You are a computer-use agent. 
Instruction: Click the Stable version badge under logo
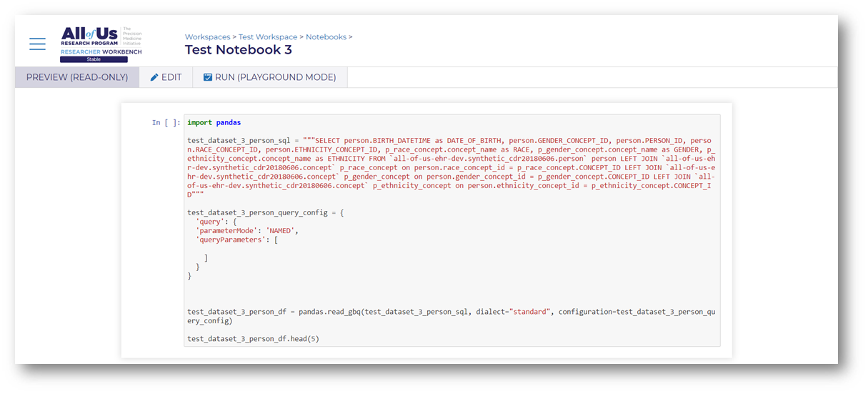click(94, 59)
